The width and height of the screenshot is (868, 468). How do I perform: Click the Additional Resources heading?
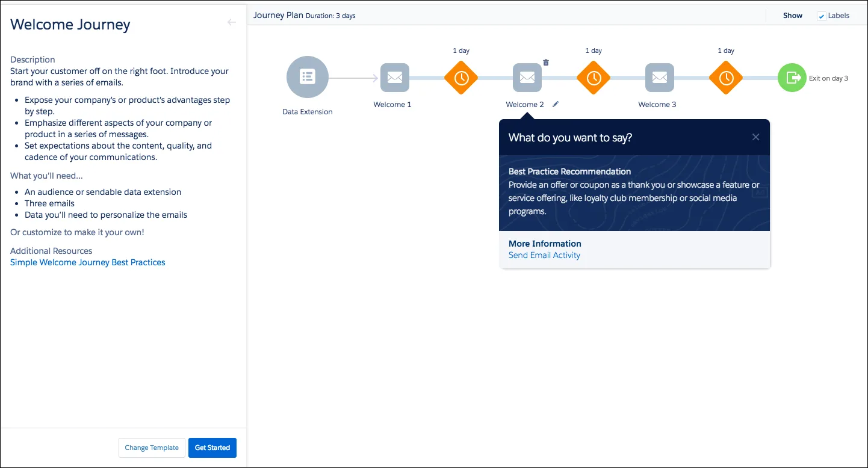pos(51,251)
